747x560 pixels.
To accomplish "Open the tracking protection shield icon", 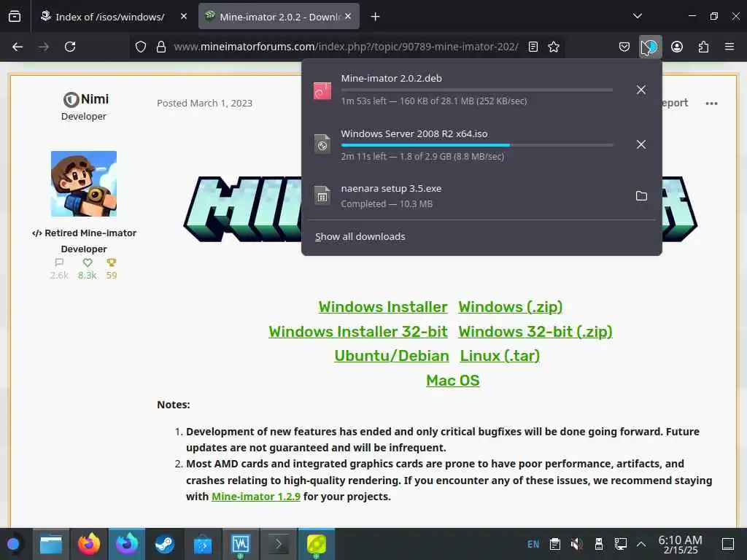I will pyautogui.click(x=141, y=47).
